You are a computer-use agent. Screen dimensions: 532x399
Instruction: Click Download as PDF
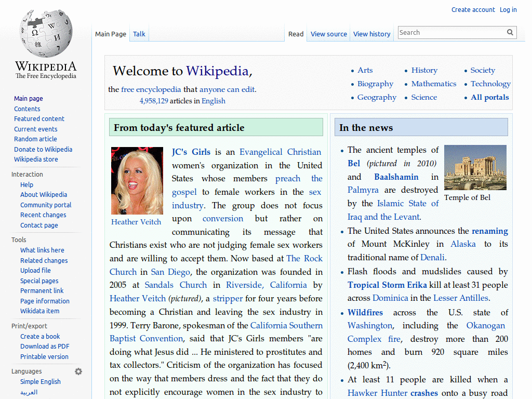click(45, 346)
